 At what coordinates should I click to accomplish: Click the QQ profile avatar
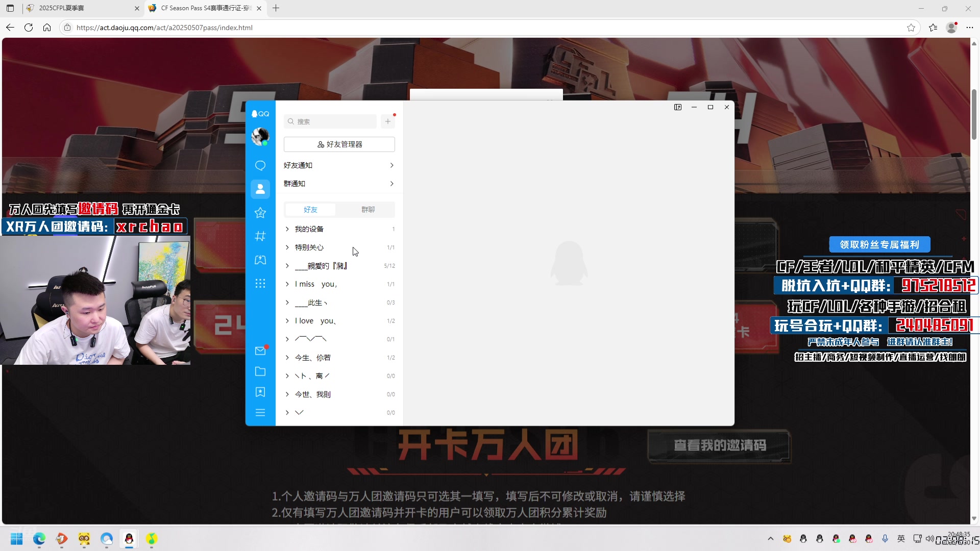[260, 136]
